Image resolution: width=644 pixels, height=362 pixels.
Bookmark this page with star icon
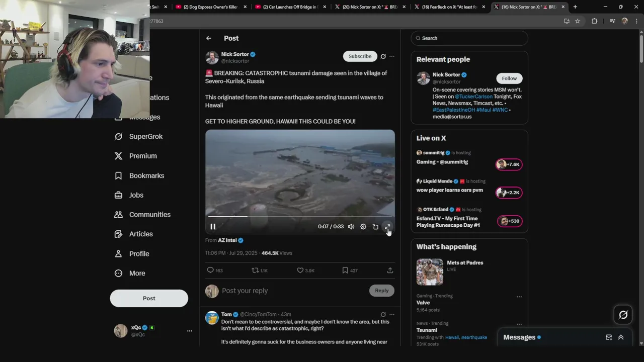click(x=578, y=21)
